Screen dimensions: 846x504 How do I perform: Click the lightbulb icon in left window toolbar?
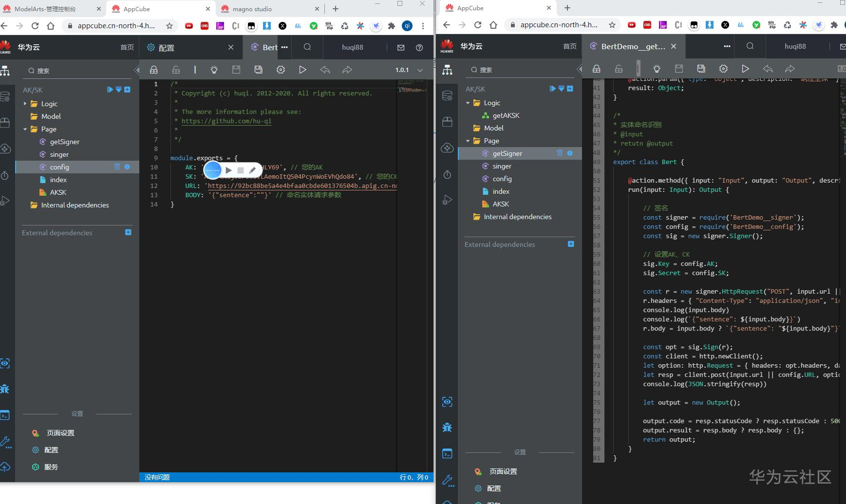[x=214, y=70]
